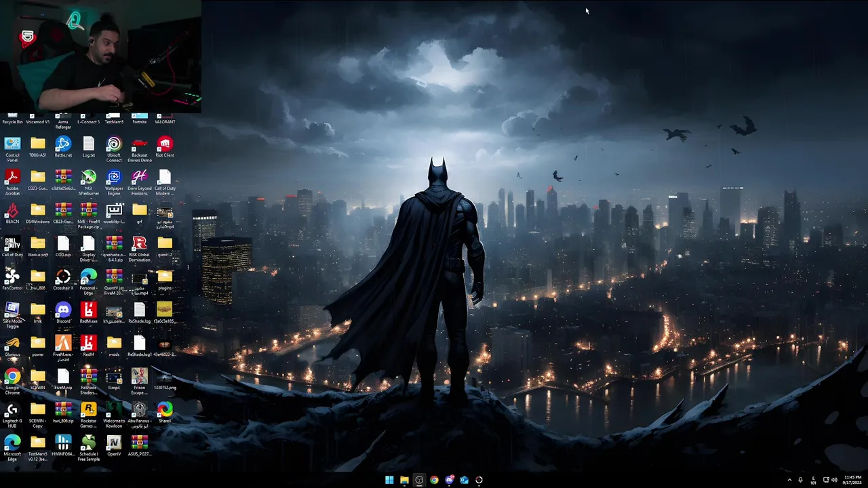The width and height of the screenshot is (868, 488).
Task: Show hidden system tray icons
Action: coord(789,480)
